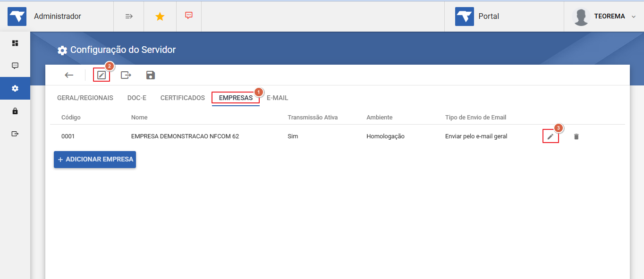Enable edit mode with toolbar pencil icon
The height and width of the screenshot is (279, 644).
tap(102, 75)
